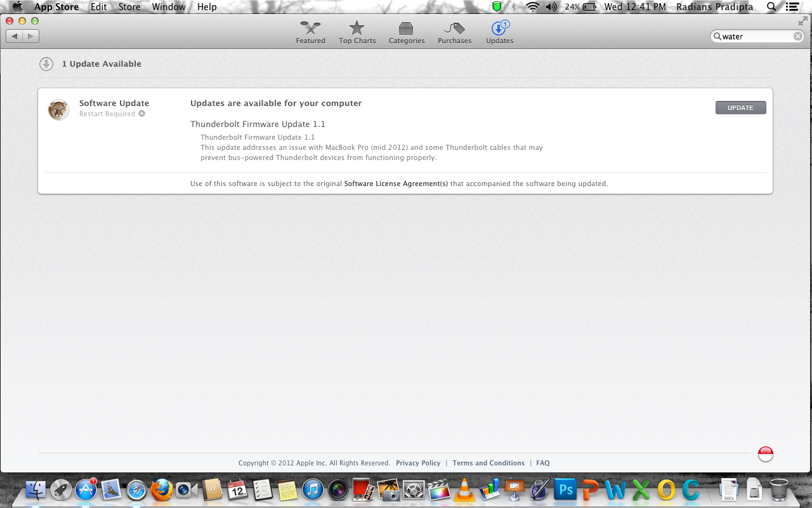812x508 pixels.
Task: Open Software License Agreement(s) link
Action: tap(396, 184)
